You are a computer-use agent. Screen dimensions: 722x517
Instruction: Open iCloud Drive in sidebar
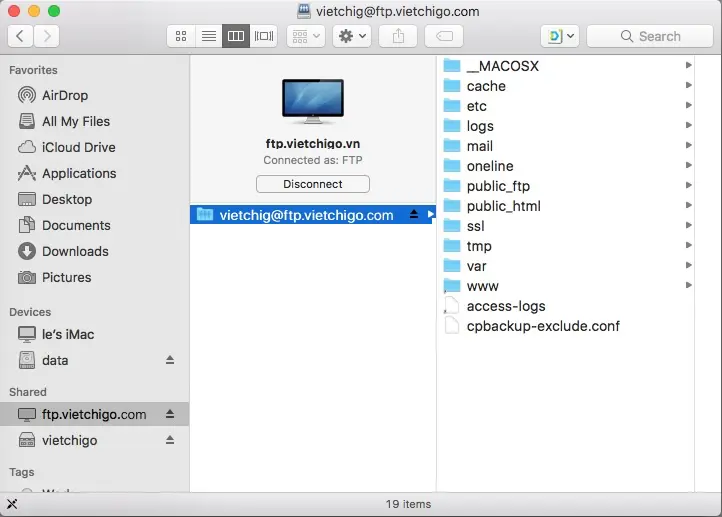[94, 147]
